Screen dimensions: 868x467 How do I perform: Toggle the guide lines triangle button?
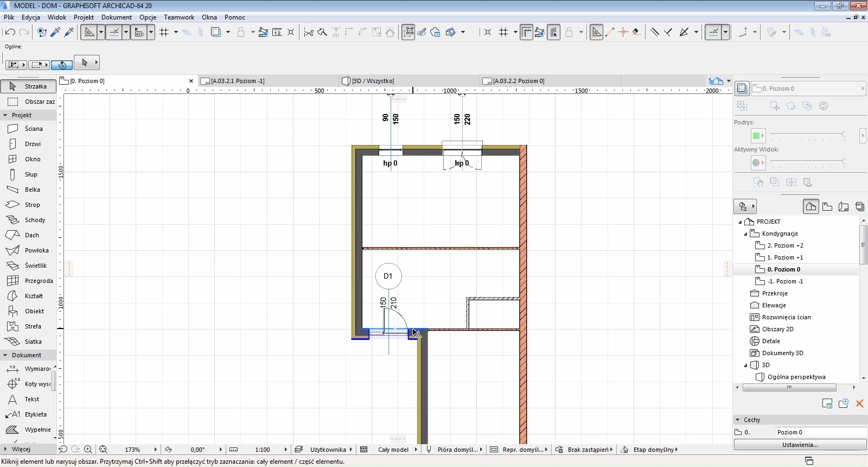[90, 32]
